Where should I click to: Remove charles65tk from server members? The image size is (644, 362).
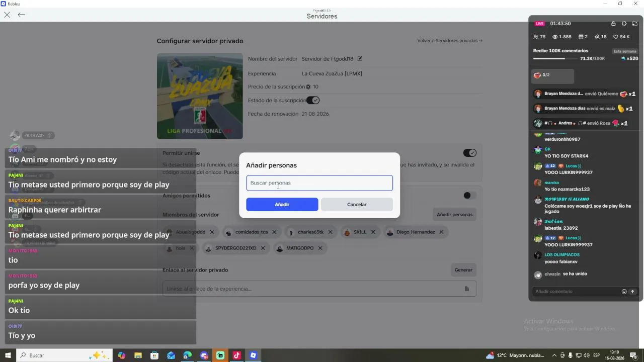(x=331, y=232)
